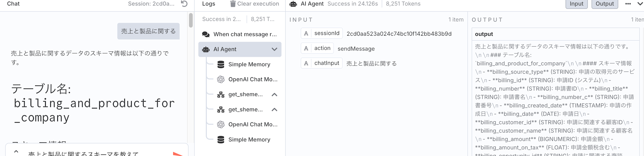Open the first OpenAI Chat Model log entry

(247, 79)
